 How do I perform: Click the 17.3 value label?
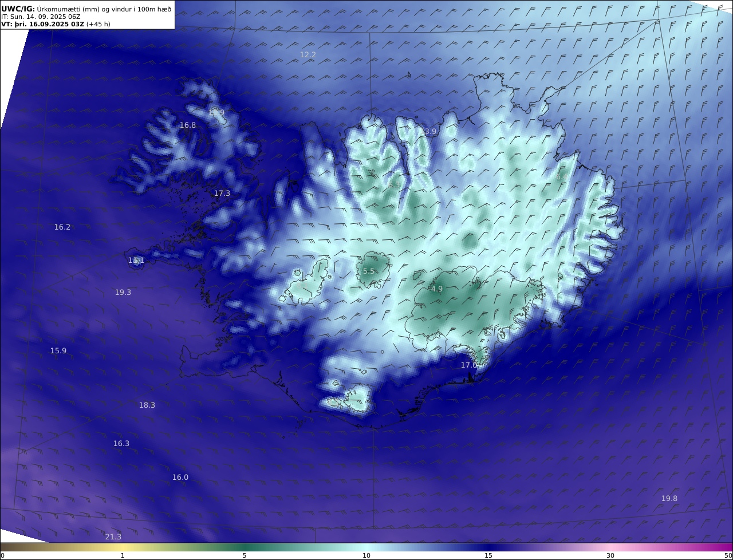click(x=222, y=194)
